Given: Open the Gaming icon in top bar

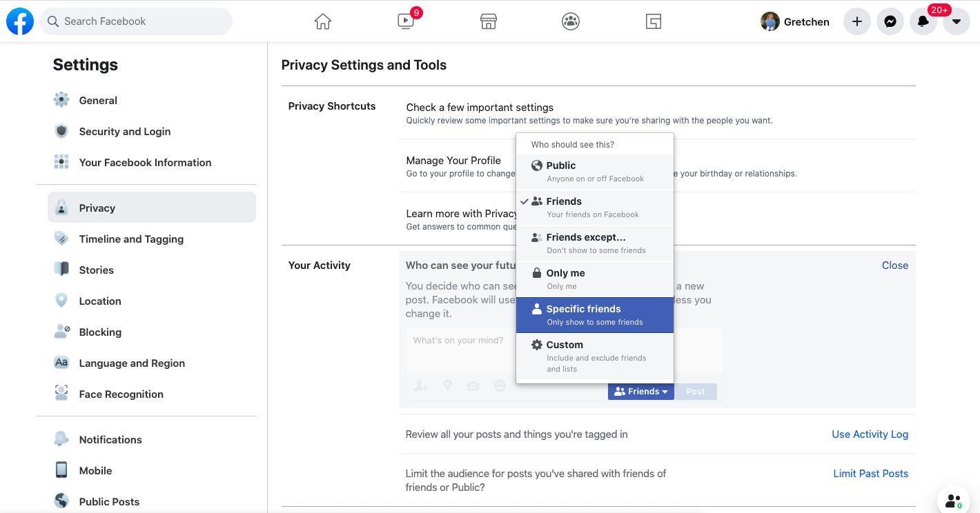Looking at the screenshot, I should point(654,21).
